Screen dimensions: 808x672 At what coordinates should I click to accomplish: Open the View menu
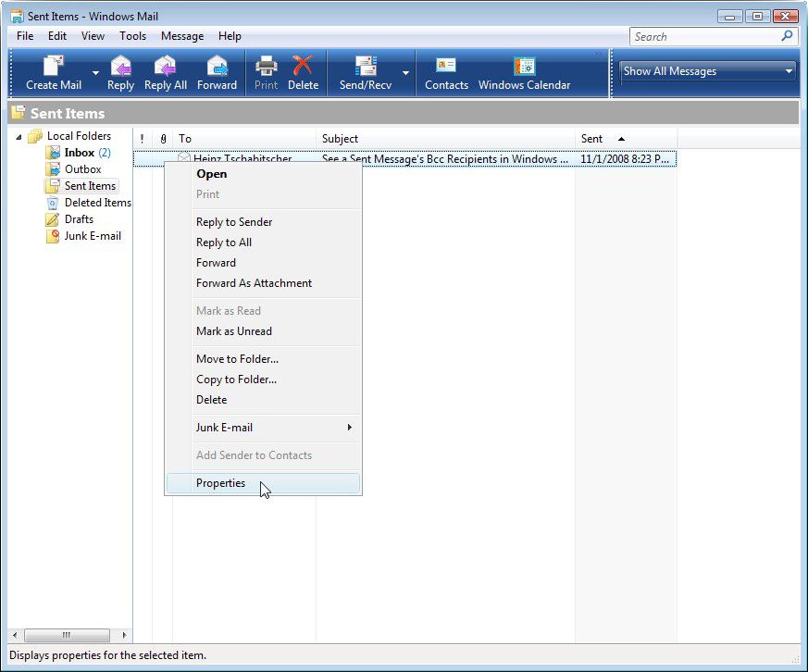93,36
